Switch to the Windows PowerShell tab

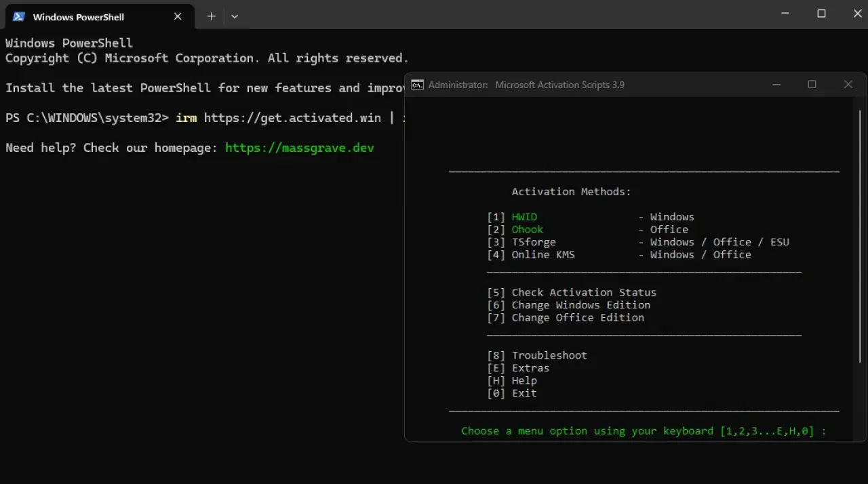click(x=88, y=16)
